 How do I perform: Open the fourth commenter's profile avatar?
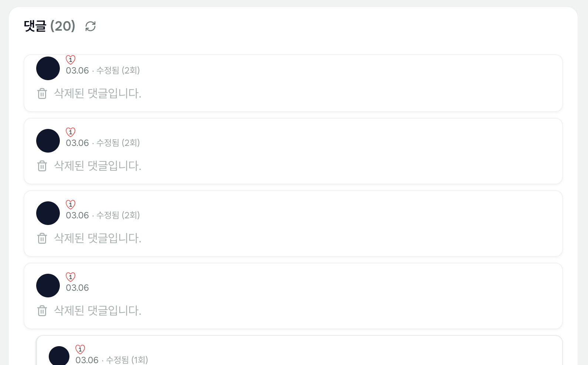[48, 286]
